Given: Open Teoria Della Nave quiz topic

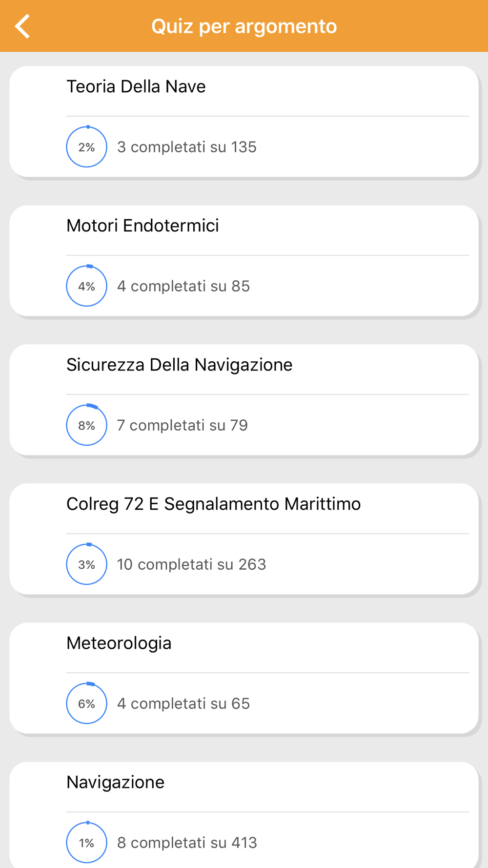Looking at the screenshot, I should click(x=244, y=122).
